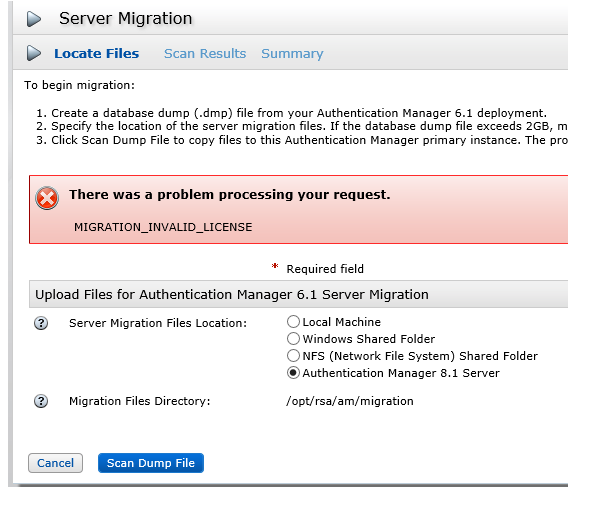Click the red error X icon
This screenshot has height=508, width=606.
tap(47, 198)
